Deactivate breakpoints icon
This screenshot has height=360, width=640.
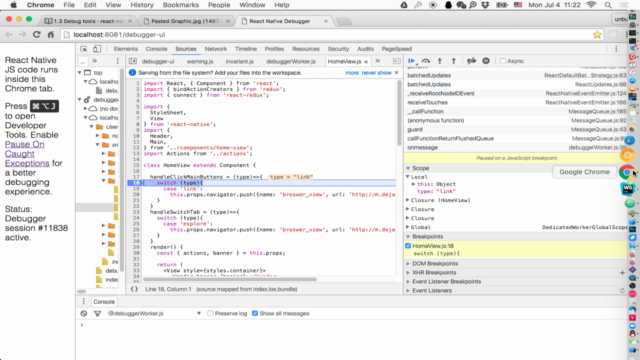pyautogui.click(x=471, y=61)
